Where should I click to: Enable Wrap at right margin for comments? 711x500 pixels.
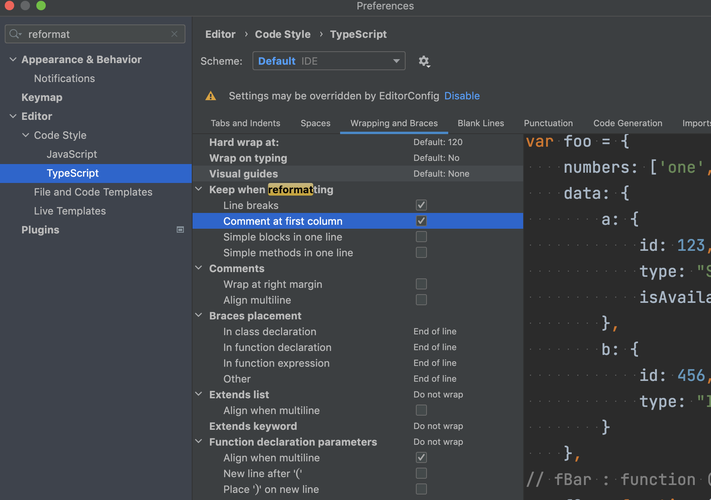421,284
